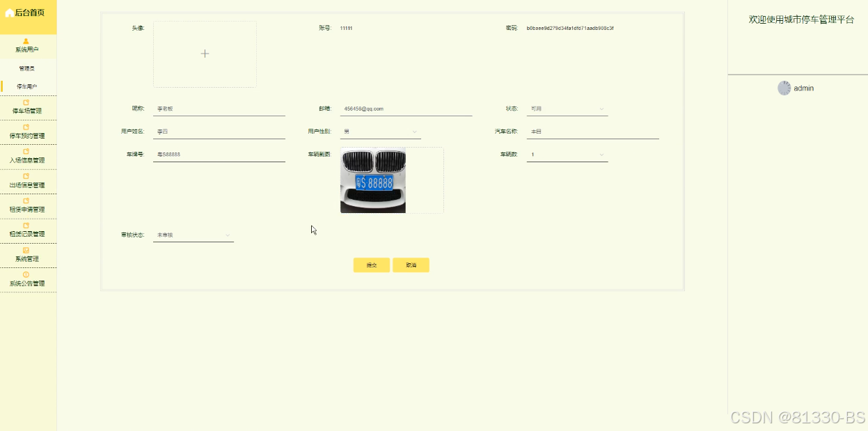Screen dimensions: 868x431
Task: Go to 后台首页 in the sidebar
Action: click(29, 13)
